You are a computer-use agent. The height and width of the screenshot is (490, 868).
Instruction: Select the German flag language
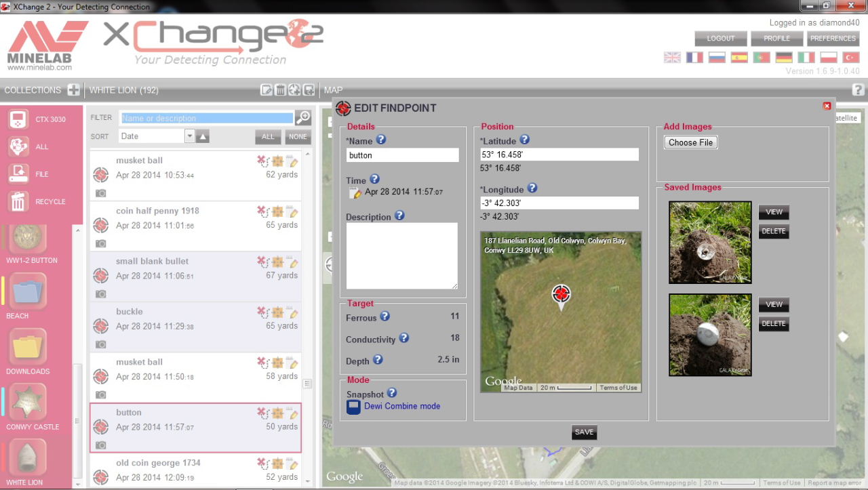pos(784,58)
